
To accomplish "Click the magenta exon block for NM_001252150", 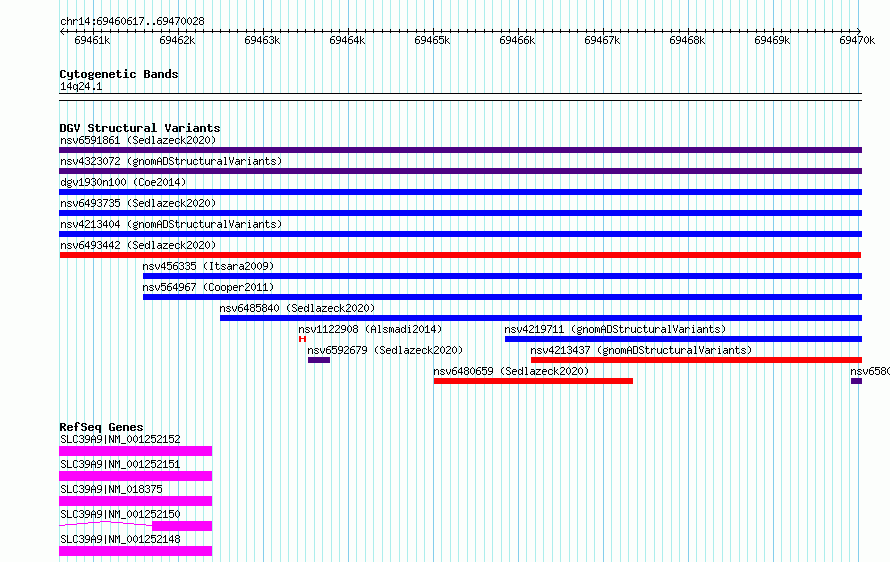I will 182,526.
